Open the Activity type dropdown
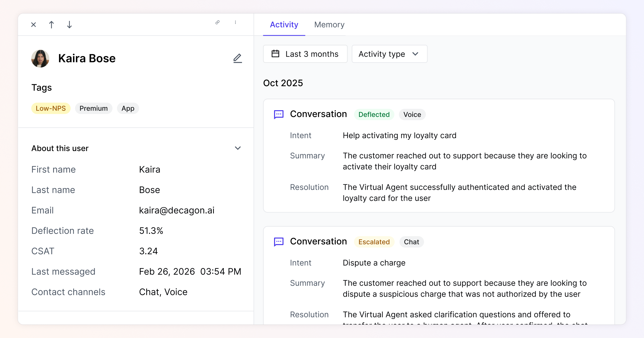Image resolution: width=644 pixels, height=338 pixels. pos(389,54)
